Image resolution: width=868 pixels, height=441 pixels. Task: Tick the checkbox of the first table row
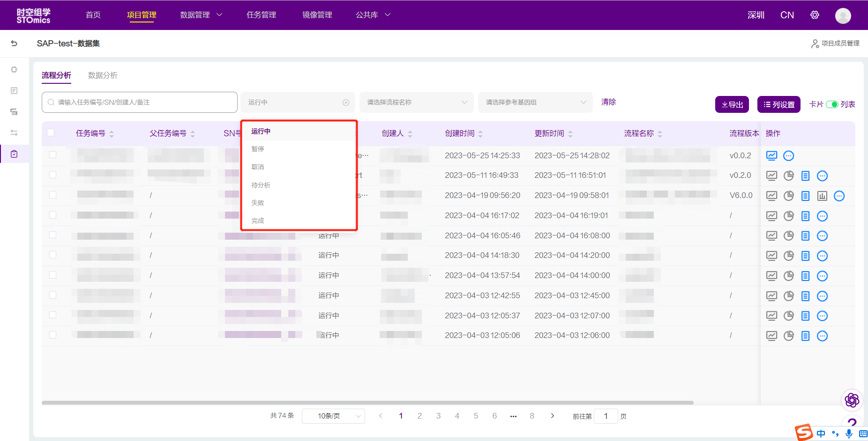tap(52, 155)
